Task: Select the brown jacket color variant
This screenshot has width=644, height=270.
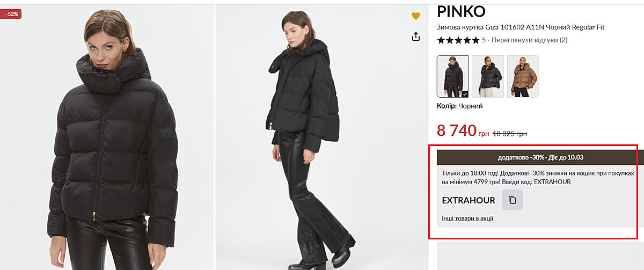Action: [523, 76]
